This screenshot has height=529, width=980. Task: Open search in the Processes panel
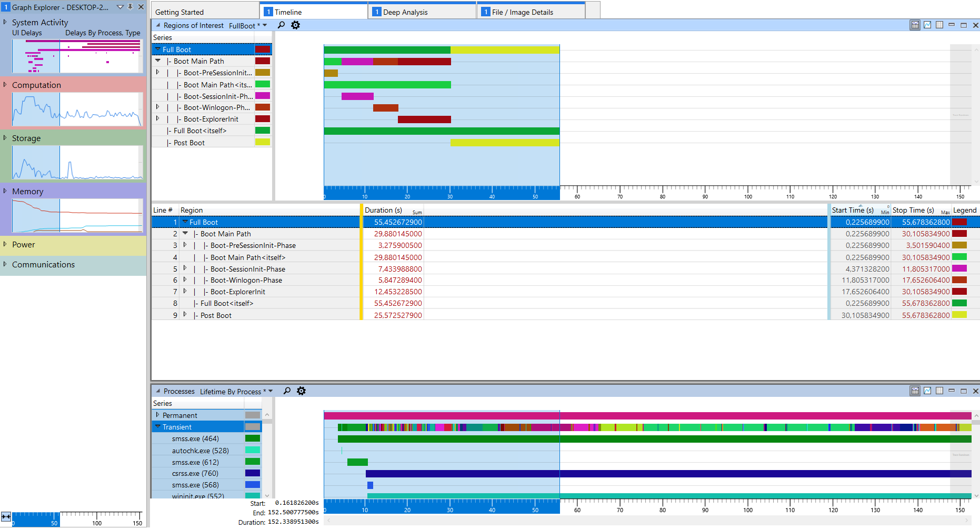(287, 391)
